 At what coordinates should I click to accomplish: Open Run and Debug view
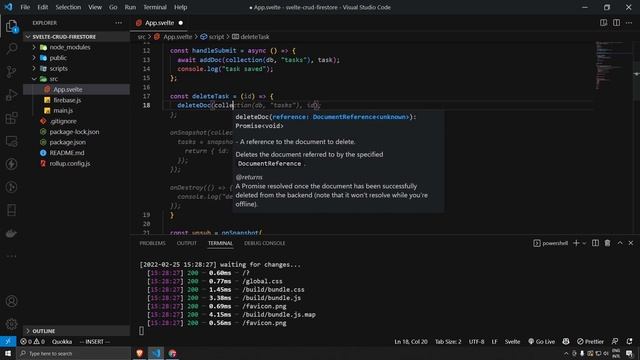[11, 95]
